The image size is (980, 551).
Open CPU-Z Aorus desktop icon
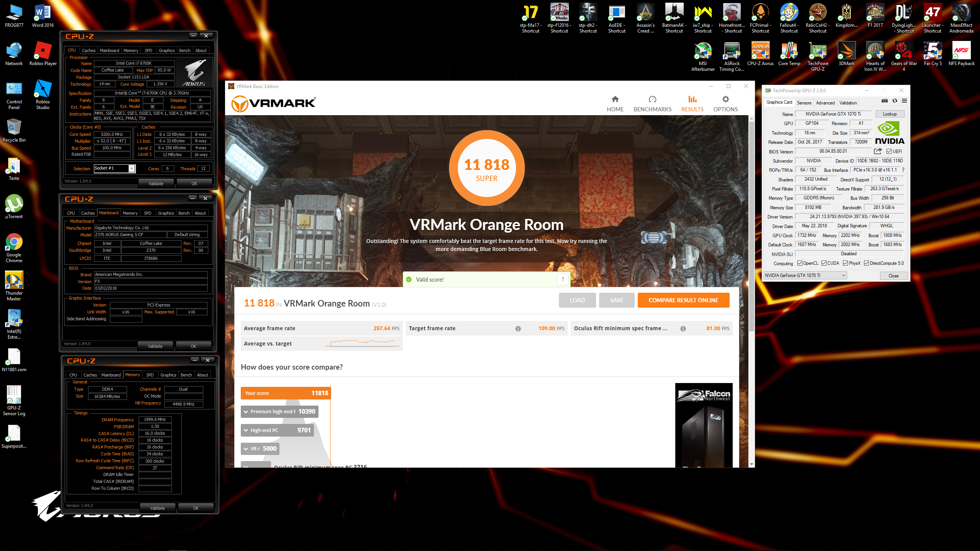pyautogui.click(x=760, y=54)
